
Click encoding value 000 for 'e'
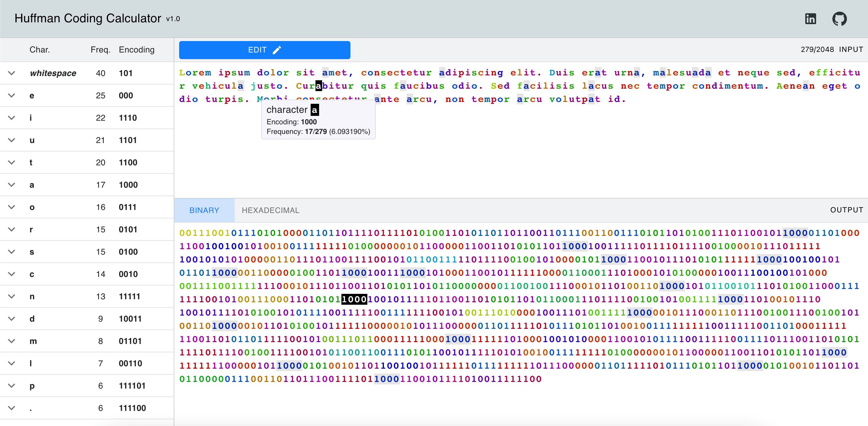[x=126, y=95]
